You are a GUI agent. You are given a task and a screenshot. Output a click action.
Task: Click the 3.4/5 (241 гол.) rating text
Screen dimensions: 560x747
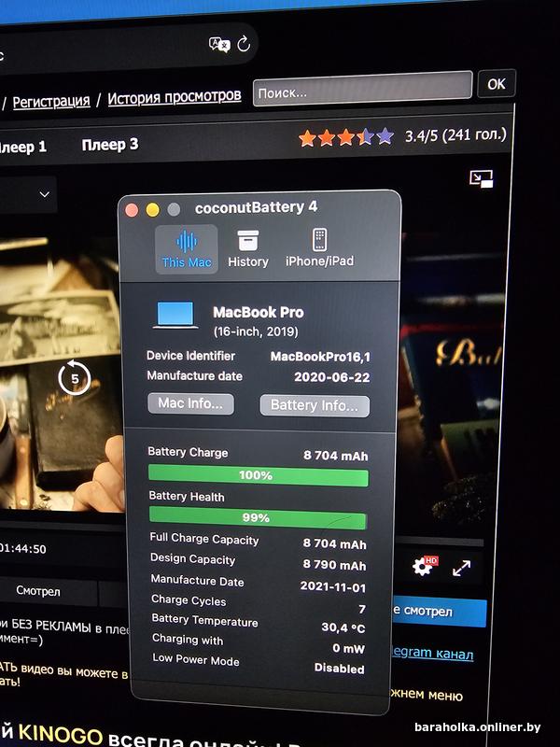click(455, 135)
